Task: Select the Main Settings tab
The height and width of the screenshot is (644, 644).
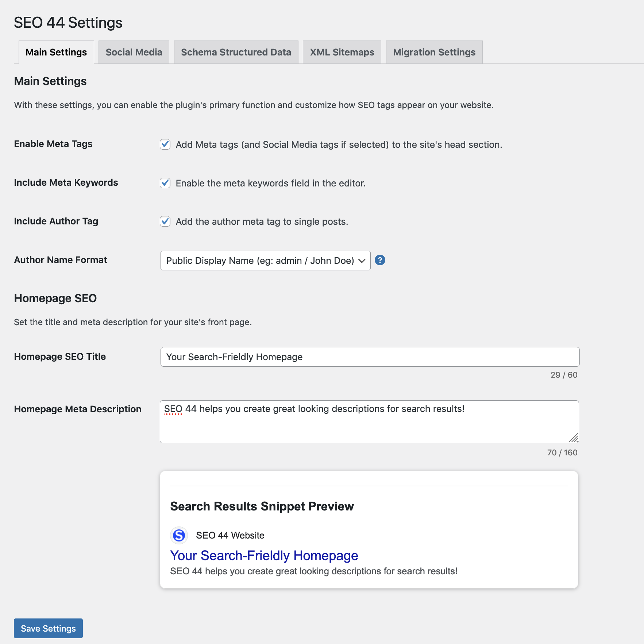Action: pyautogui.click(x=56, y=52)
